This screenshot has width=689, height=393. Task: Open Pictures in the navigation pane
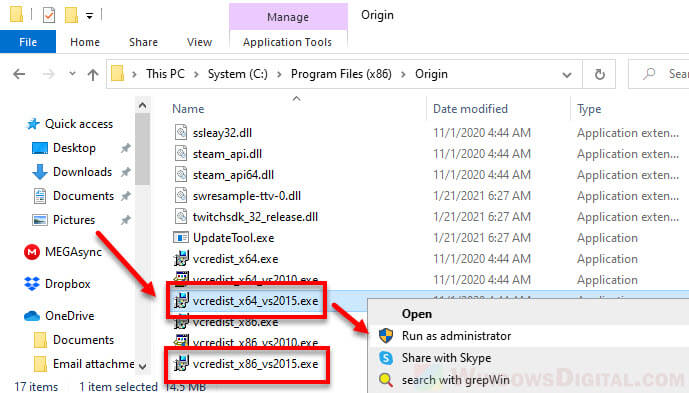pyautogui.click(x=73, y=219)
